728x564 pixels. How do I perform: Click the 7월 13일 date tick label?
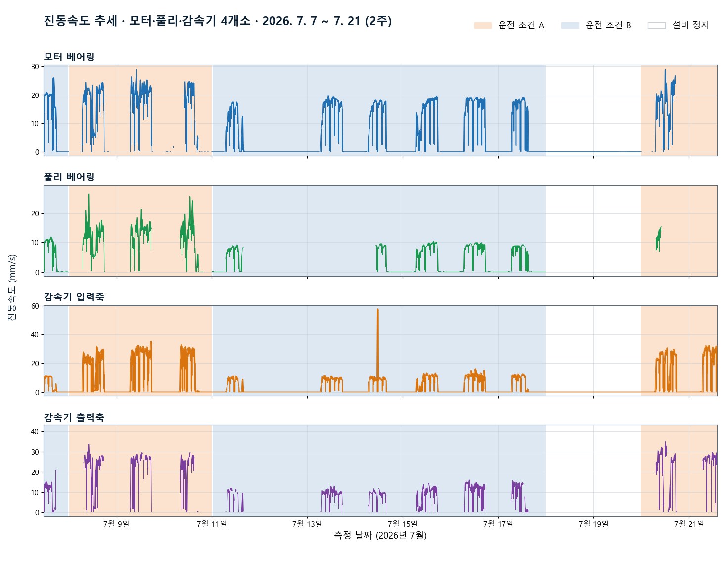pyautogui.click(x=307, y=524)
